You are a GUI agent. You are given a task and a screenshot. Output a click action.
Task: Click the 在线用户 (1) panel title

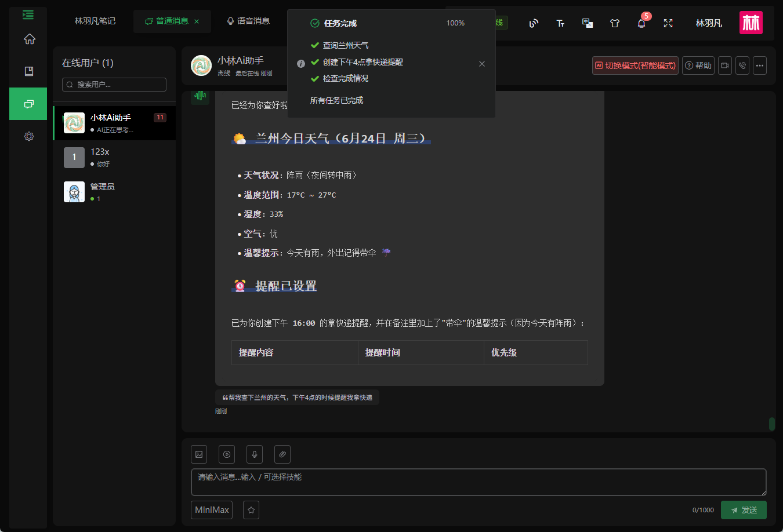click(88, 63)
